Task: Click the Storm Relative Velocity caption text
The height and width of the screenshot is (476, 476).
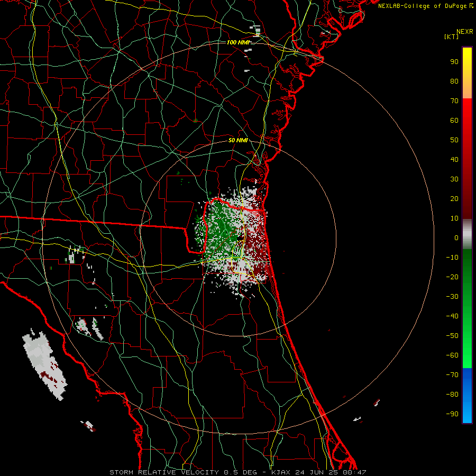Action: [237, 472]
